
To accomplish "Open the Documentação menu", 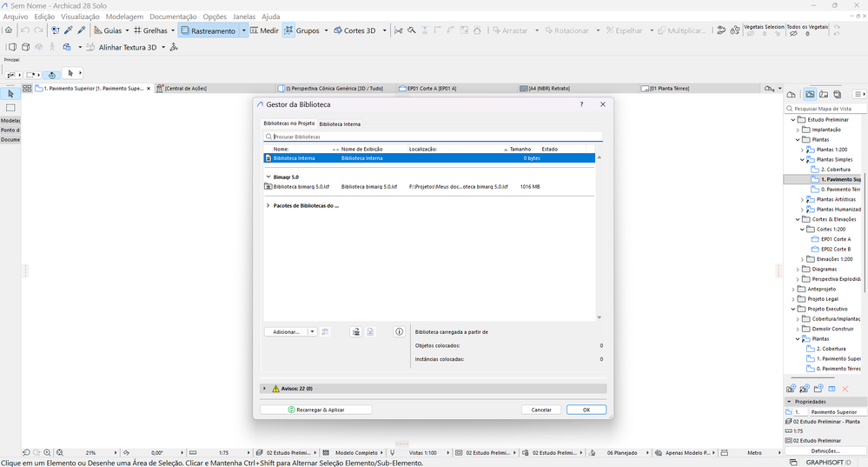I will 173,17.
